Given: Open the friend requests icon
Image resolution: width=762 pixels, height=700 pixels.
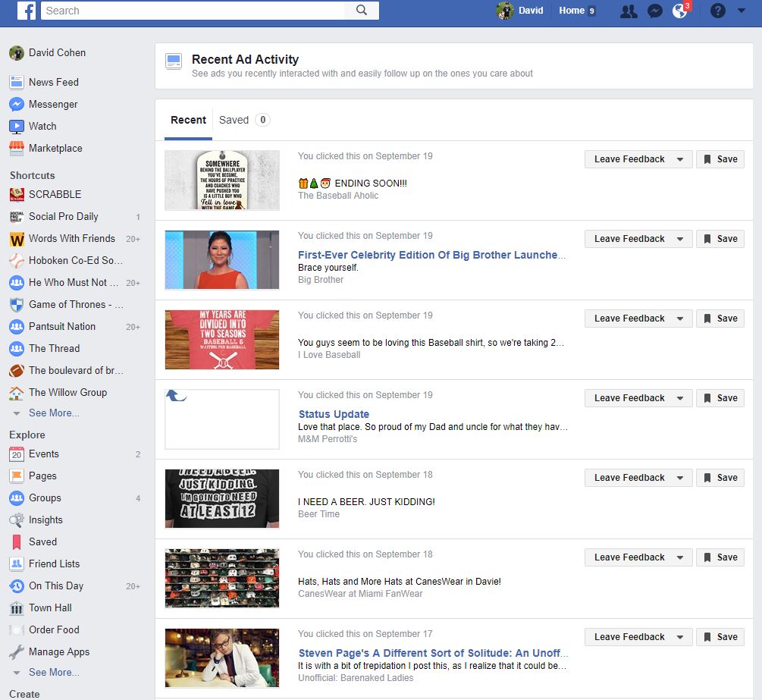Looking at the screenshot, I should click(629, 11).
